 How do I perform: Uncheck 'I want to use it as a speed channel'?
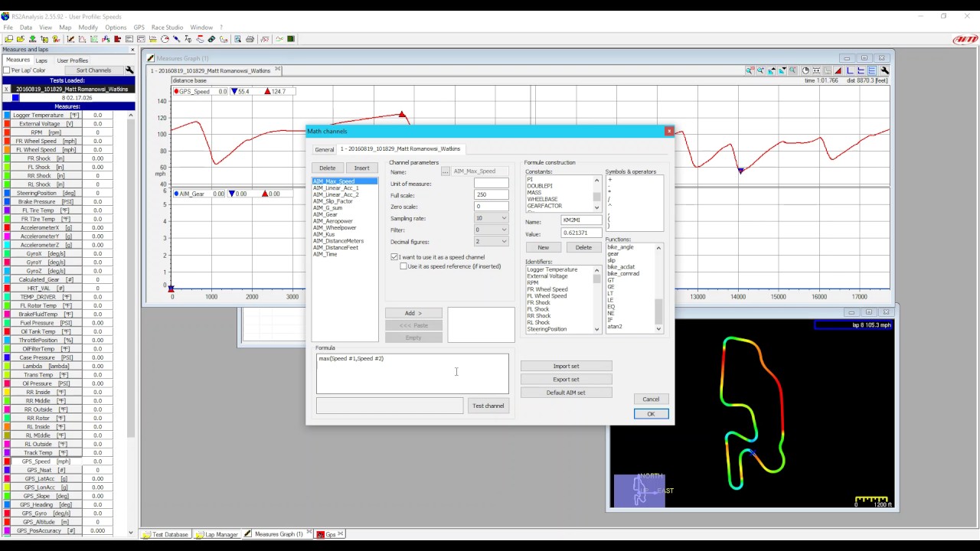[394, 257]
